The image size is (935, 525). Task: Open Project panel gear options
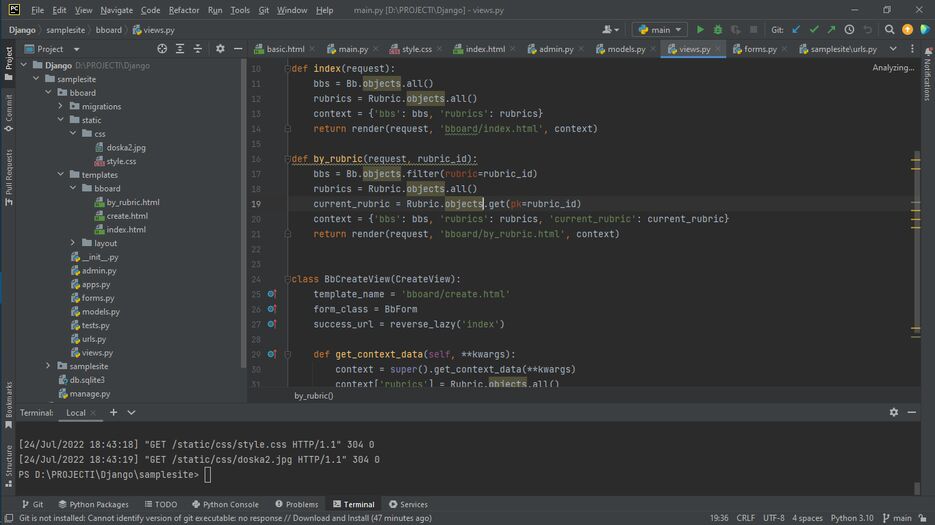pos(220,49)
